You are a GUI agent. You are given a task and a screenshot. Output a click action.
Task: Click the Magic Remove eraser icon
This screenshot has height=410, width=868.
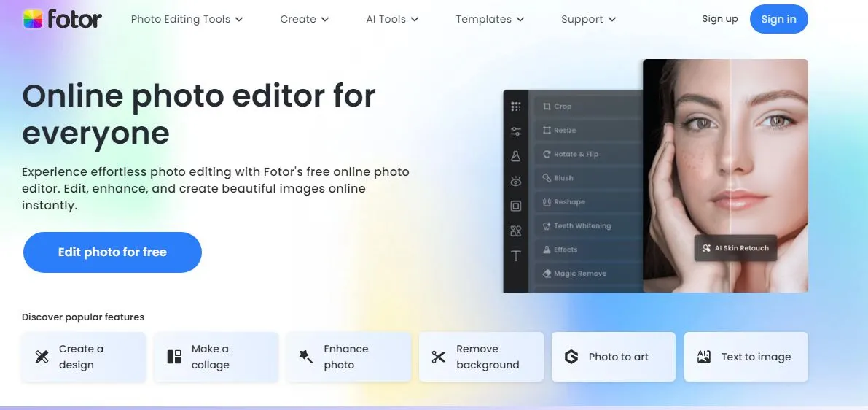[547, 273]
